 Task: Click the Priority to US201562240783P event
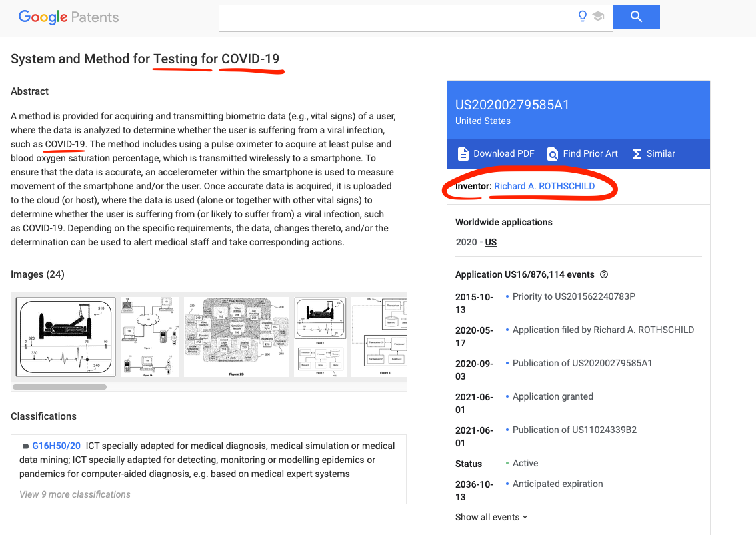click(x=574, y=296)
